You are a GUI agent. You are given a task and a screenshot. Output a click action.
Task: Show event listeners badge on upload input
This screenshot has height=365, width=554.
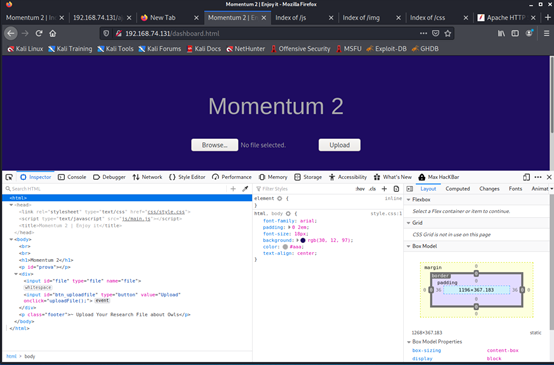tap(102, 301)
